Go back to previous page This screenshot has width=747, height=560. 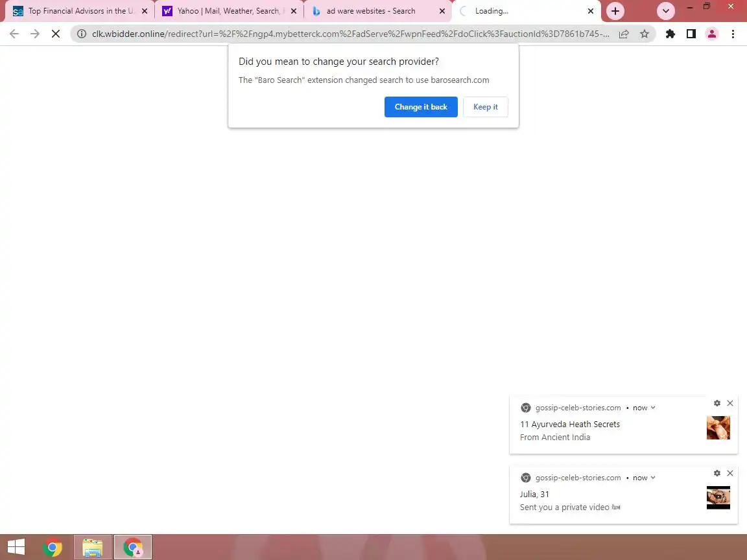point(14,34)
